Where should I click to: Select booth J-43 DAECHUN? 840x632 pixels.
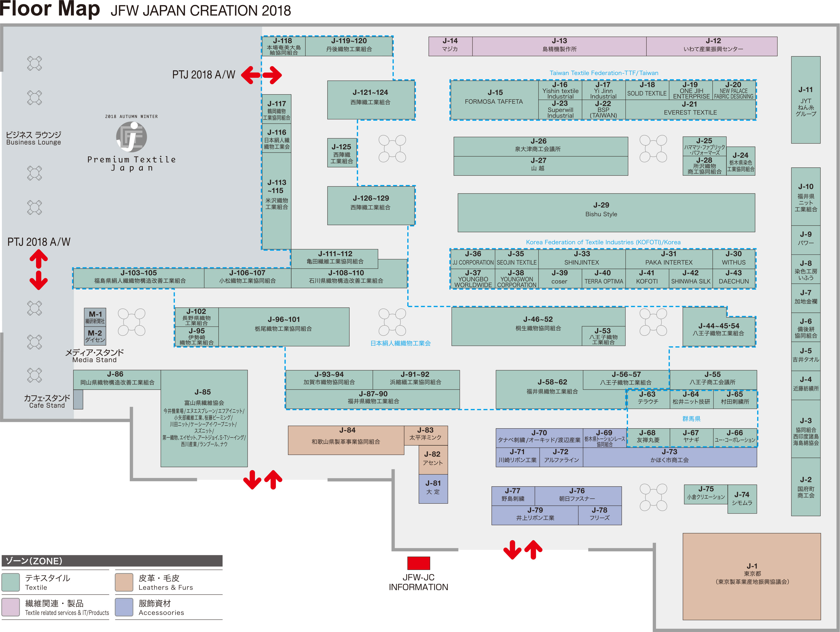pos(734,278)
